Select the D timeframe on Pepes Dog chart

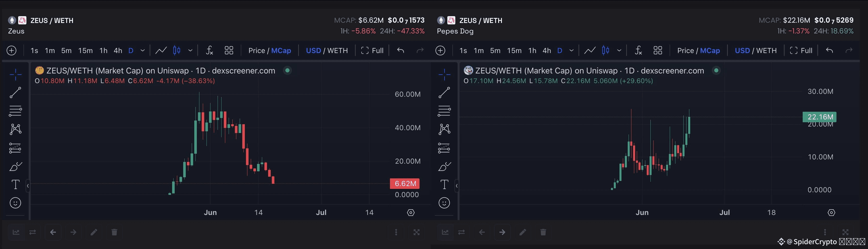pos(560,50)
